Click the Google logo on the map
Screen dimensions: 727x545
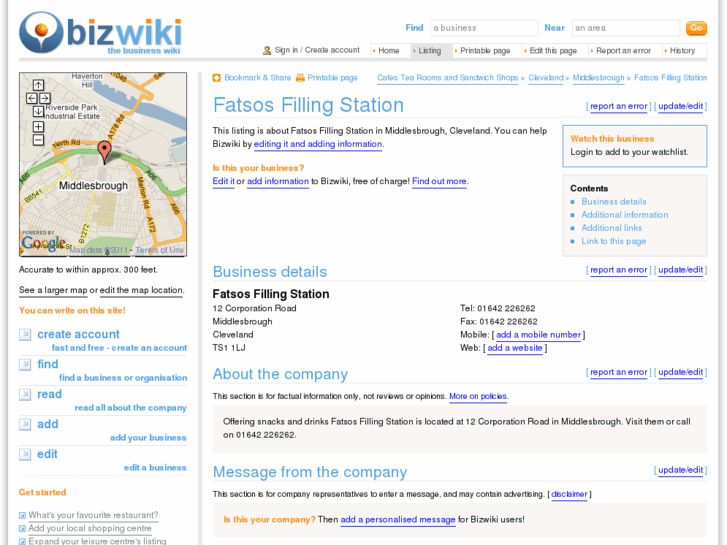44,243
